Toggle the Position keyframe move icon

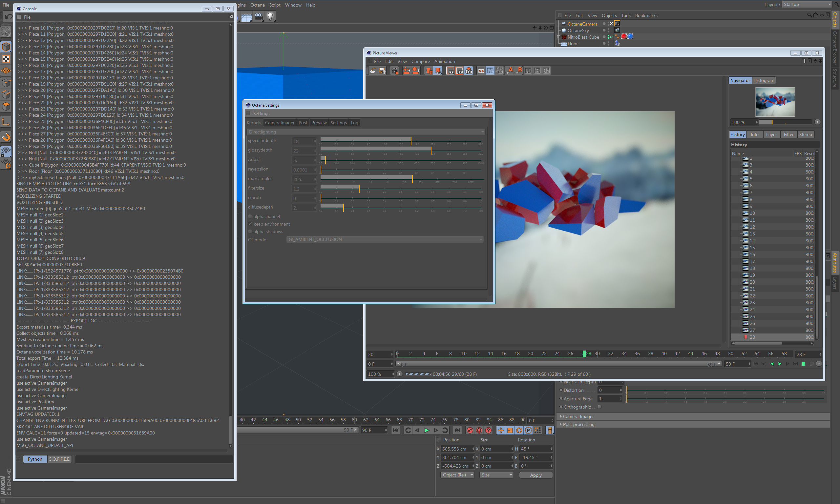[500, 430]
